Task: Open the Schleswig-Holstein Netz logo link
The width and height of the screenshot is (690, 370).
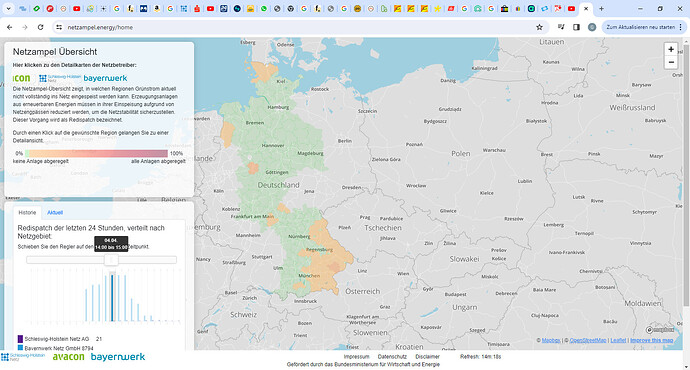Action: click(60, 78)
